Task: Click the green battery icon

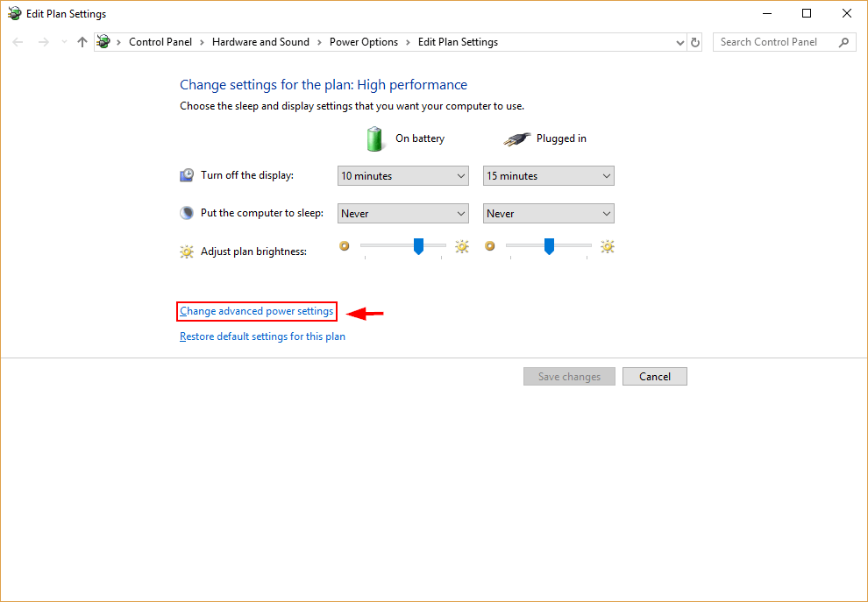Action: 374,138
